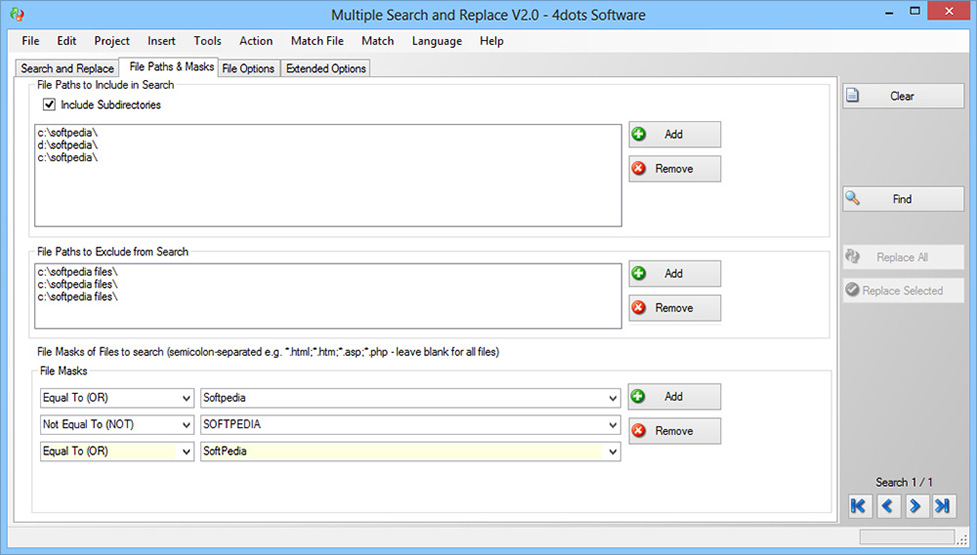
Task: Select the d:\softpedia\ include path
Action: pos(67,145)
